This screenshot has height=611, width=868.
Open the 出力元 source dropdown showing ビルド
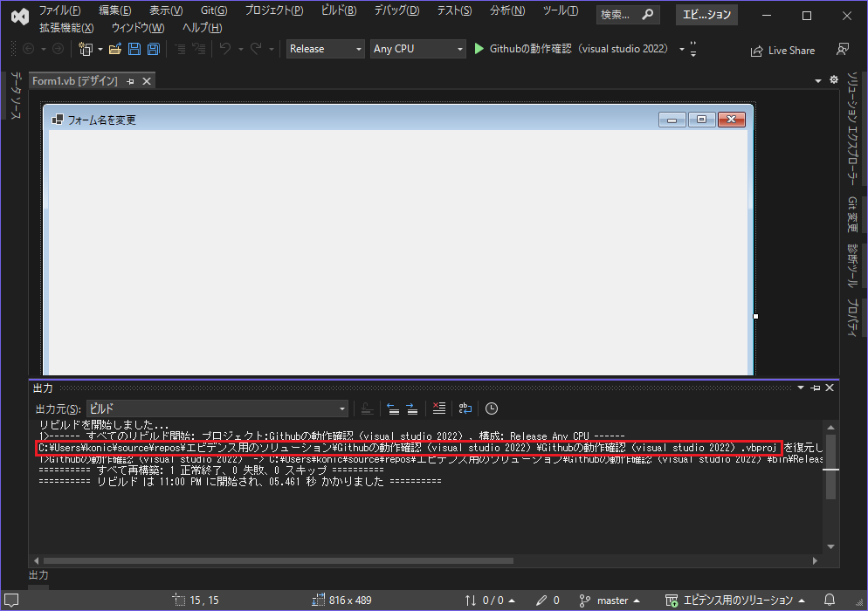[x=217, y=408]
